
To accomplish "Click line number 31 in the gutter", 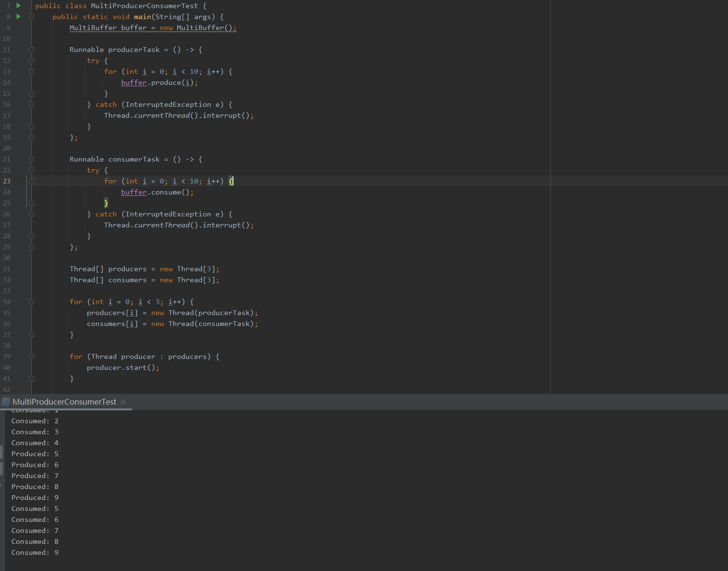I will point(7,269).
